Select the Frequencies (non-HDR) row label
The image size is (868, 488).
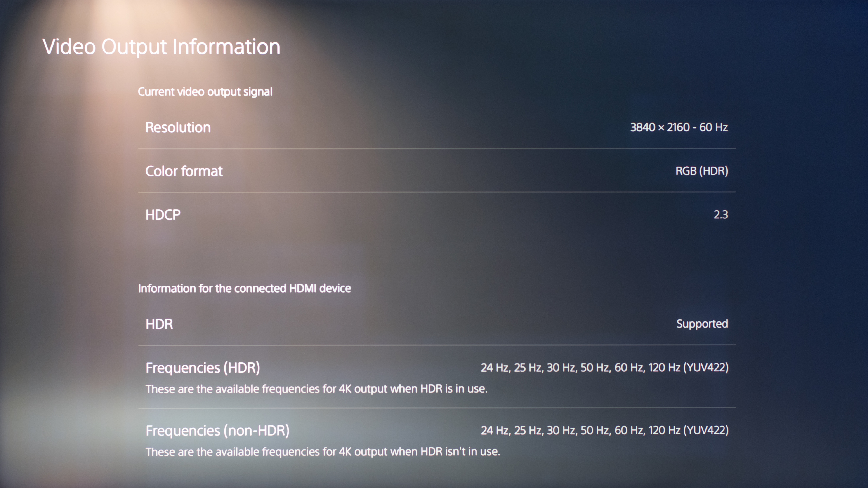[x=217, y=431]
